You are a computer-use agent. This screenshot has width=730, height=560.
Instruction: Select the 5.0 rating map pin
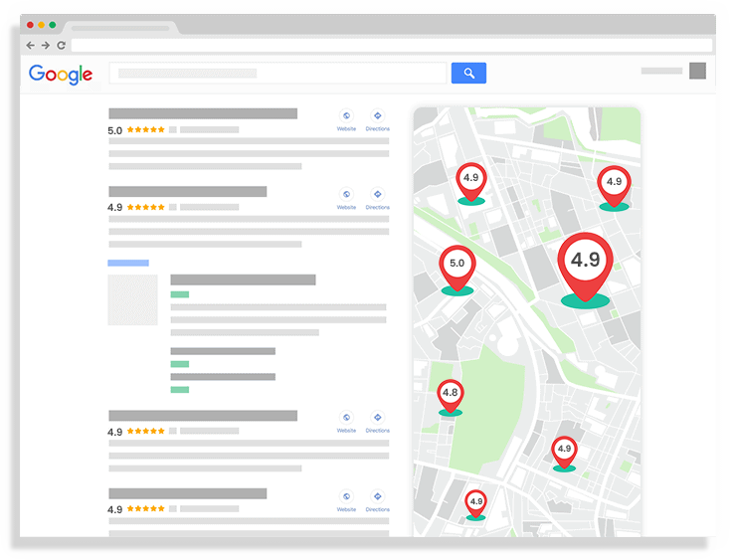click(456, 266)
